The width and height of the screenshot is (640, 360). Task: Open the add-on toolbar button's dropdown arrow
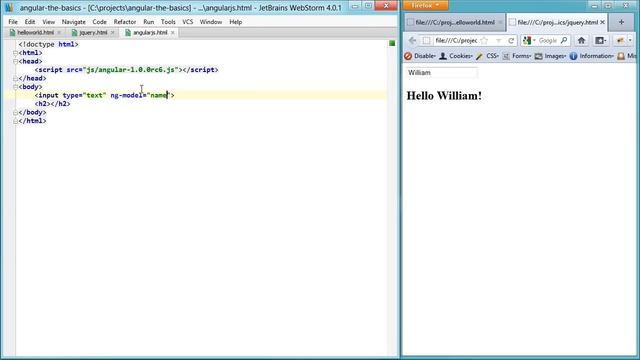click(630, 40)
